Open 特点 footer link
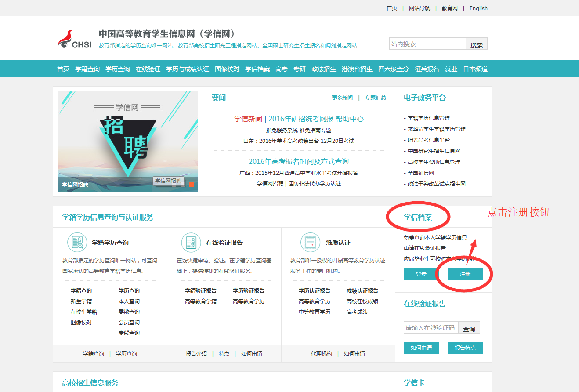 tap(224, 354)
